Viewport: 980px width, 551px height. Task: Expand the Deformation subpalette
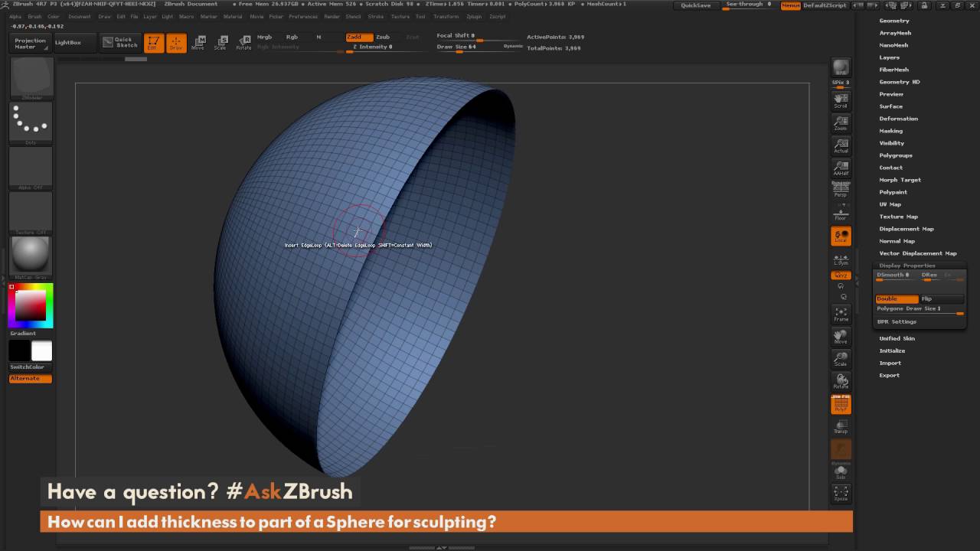tap(898, 119)
